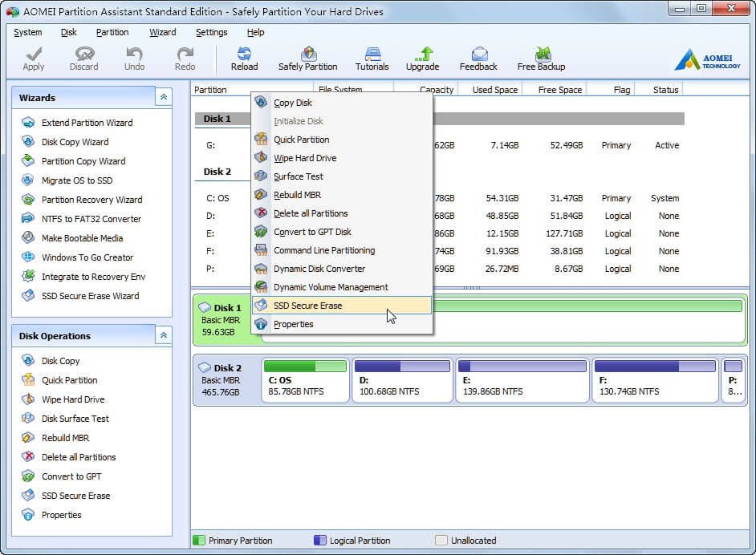Open the Help menu
This screenshot has width=756, height=555.
[x=255, y=32]
